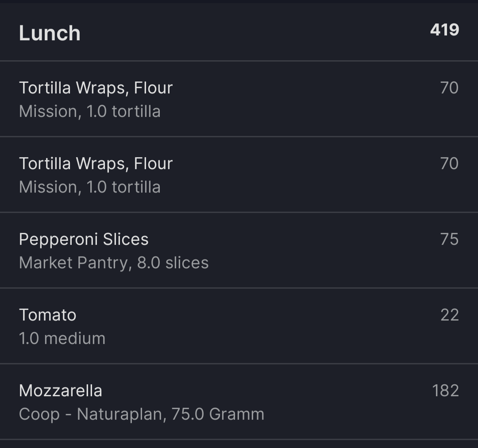
Task: Tap the 22 calorie value for Tomato
Action: click(450, 315)
